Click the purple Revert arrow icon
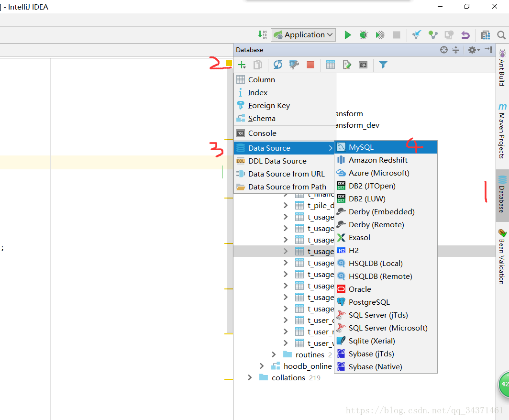The image size is (509, 420). click(465, 35)
